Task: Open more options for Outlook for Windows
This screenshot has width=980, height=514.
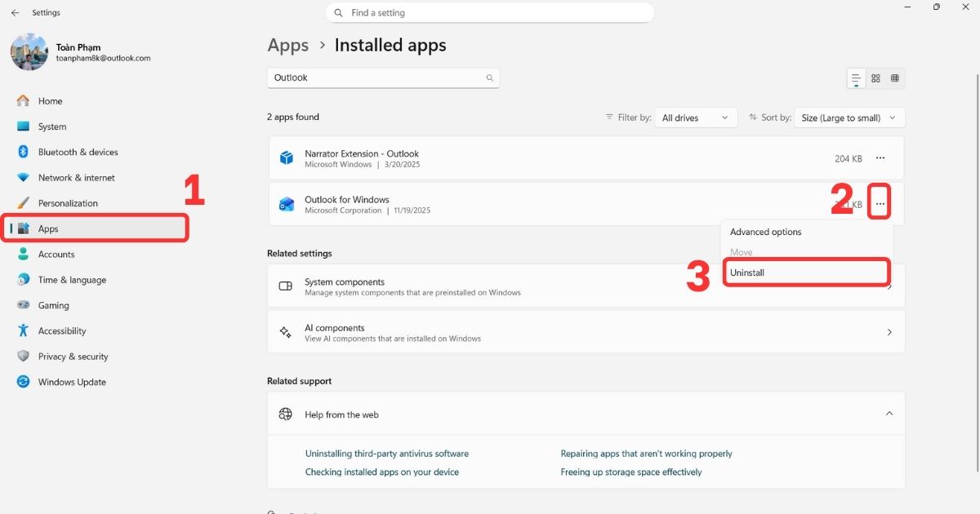Action: pyautogui.click(x=880, y=204)
